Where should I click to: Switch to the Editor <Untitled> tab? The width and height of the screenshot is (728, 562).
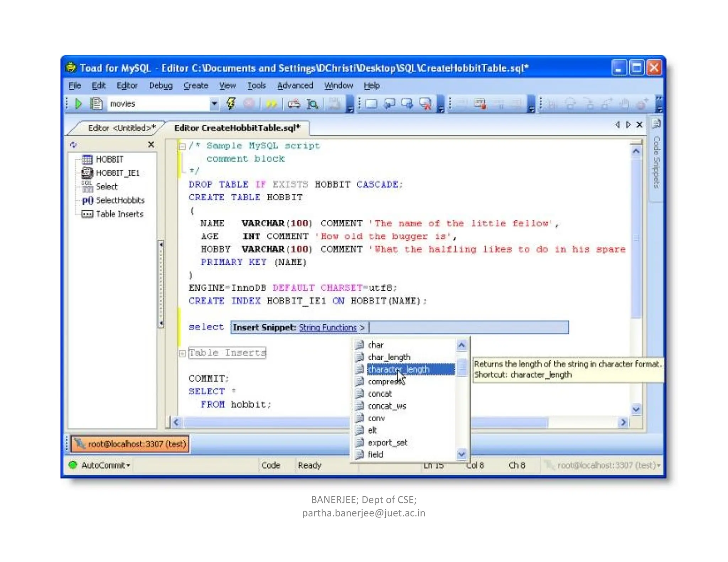tap(122, 128)
